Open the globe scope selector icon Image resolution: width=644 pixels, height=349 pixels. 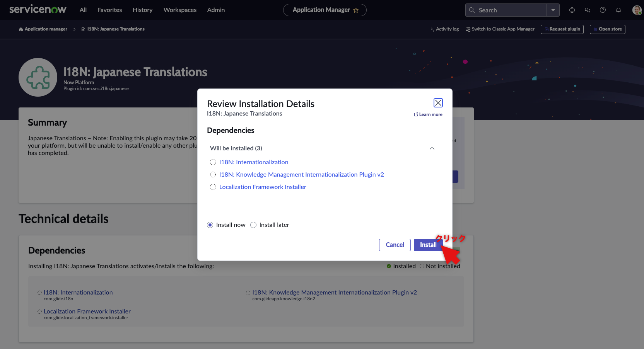click(572, 10)
